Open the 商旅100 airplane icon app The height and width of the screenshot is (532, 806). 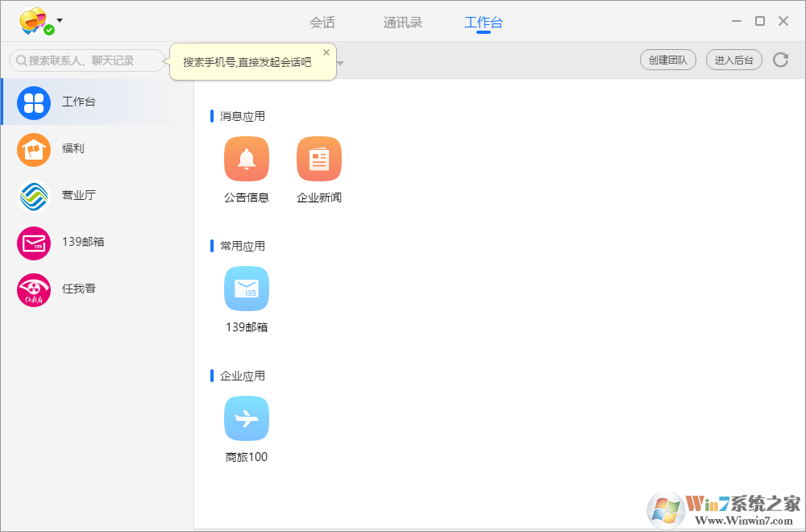coord(246,418)
